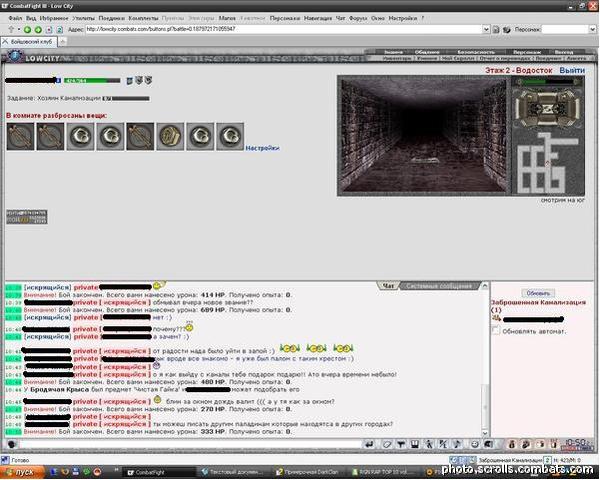This screenshot has height=480, width=600.
Task: Open the back button history dropdown arrow
Action: (x=18, y=29)
